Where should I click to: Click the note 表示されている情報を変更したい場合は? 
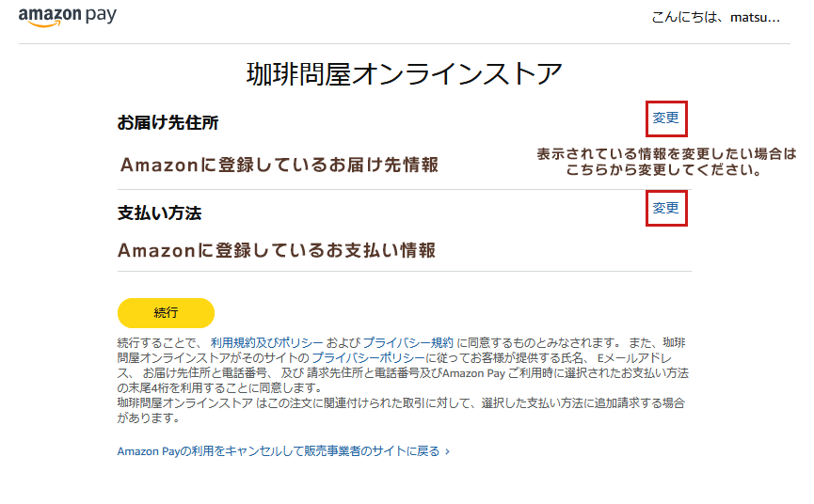pos(666,154)
